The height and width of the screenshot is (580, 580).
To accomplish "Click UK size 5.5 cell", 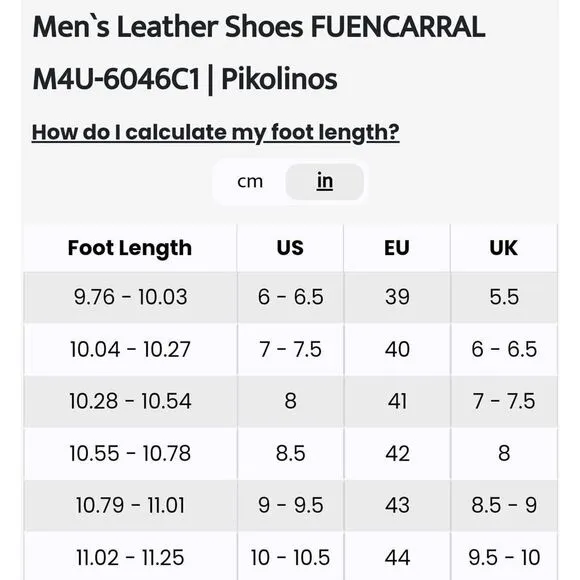I will [504, 297].
